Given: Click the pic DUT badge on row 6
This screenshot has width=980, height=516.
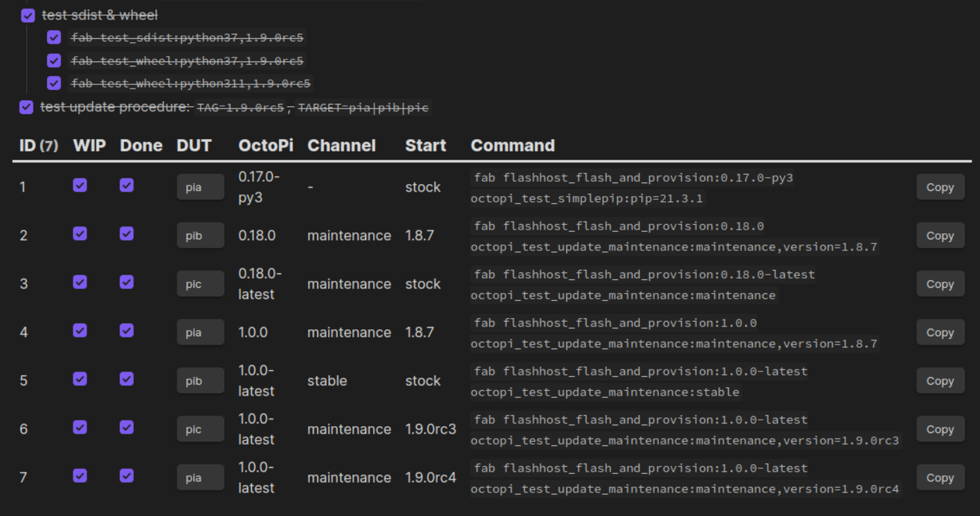Looking at the screenshot, I should point(200,428).
